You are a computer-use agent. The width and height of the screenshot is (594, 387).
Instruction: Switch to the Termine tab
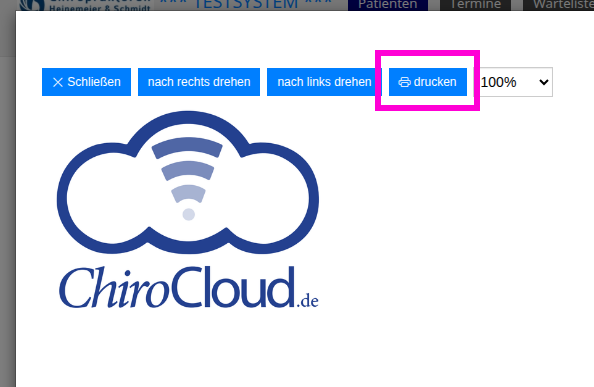(x=475, y=5)
